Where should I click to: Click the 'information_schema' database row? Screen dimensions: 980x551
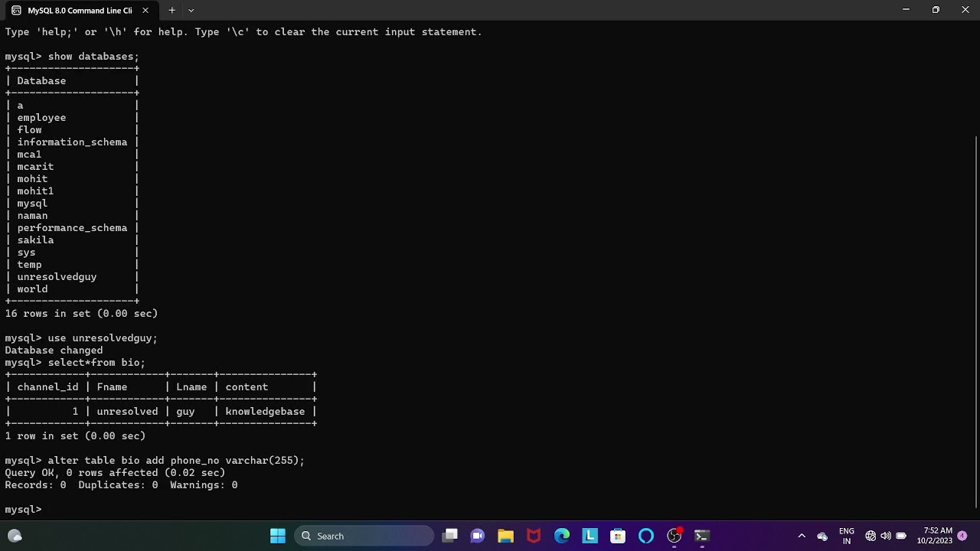[72, 142]
